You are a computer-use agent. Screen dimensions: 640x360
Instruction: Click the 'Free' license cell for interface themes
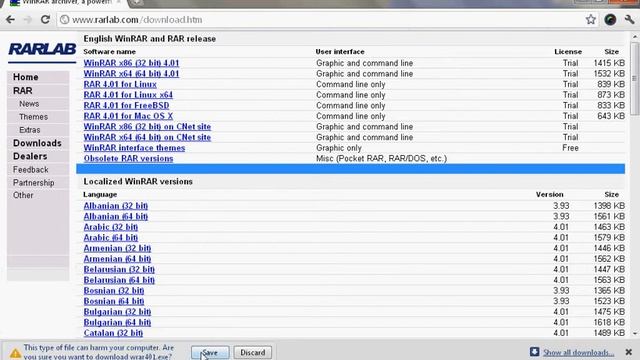tap(570, 148)
